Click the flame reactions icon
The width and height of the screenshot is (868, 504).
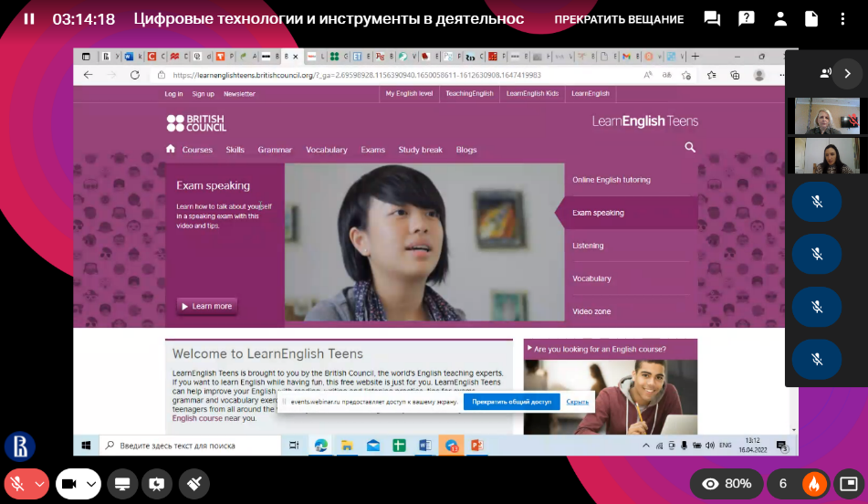pyautogui.click(x=812, y=484)
